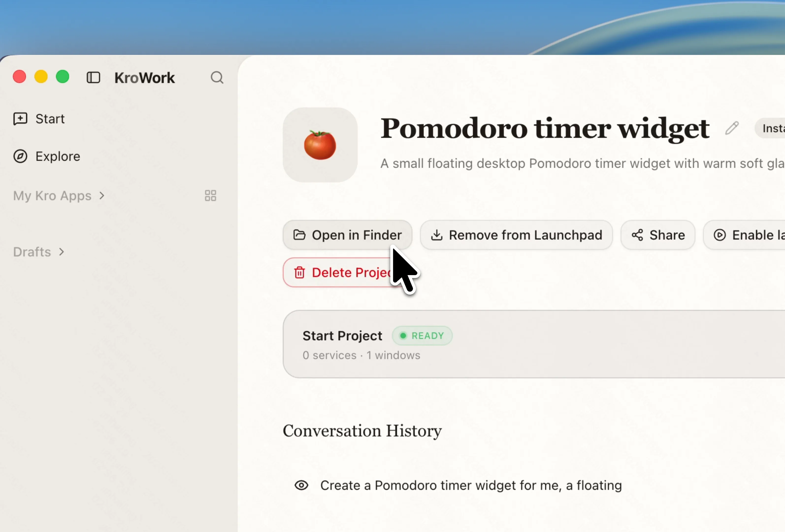This screenshot has height=532, width=785.
Task: Go to Start in the sidebar
Action: click(39, 119)
